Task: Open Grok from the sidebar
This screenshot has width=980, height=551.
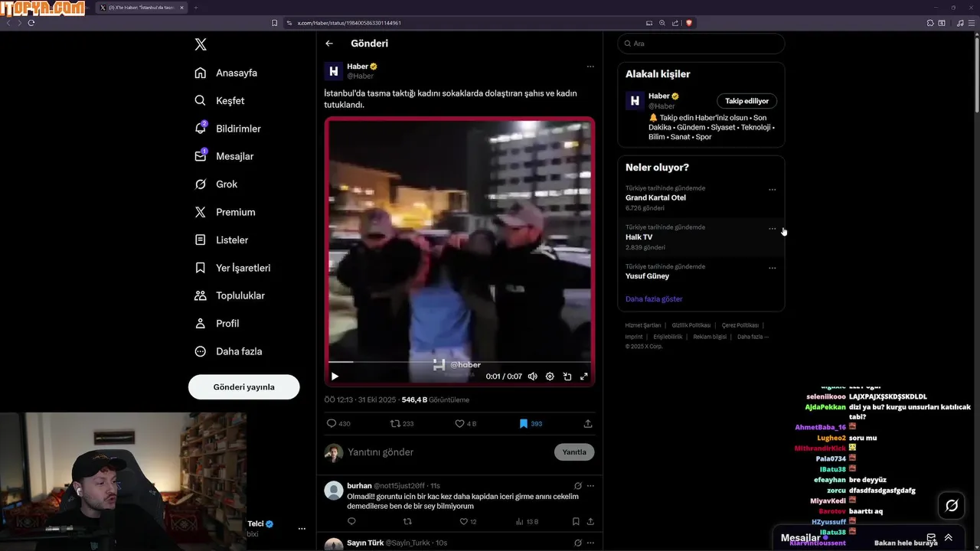Action: click(x=216, y=184)
